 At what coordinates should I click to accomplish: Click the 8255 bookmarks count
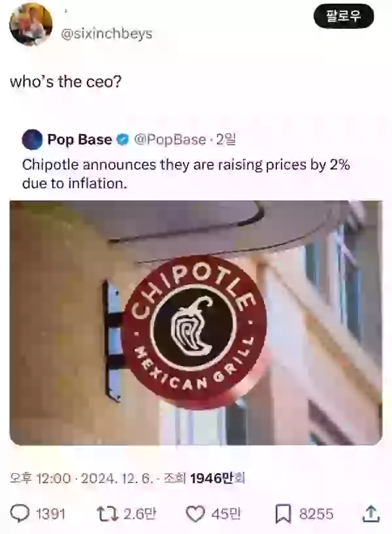point(316,514)
